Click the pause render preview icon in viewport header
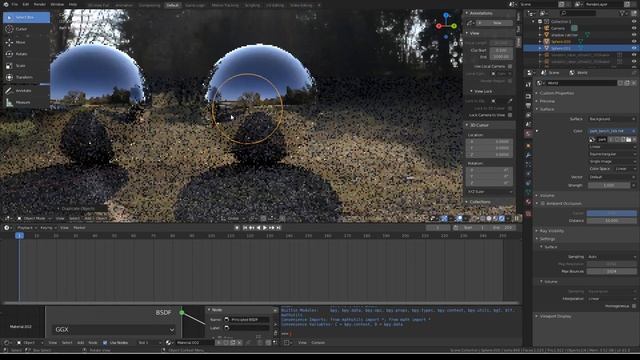 517,219
